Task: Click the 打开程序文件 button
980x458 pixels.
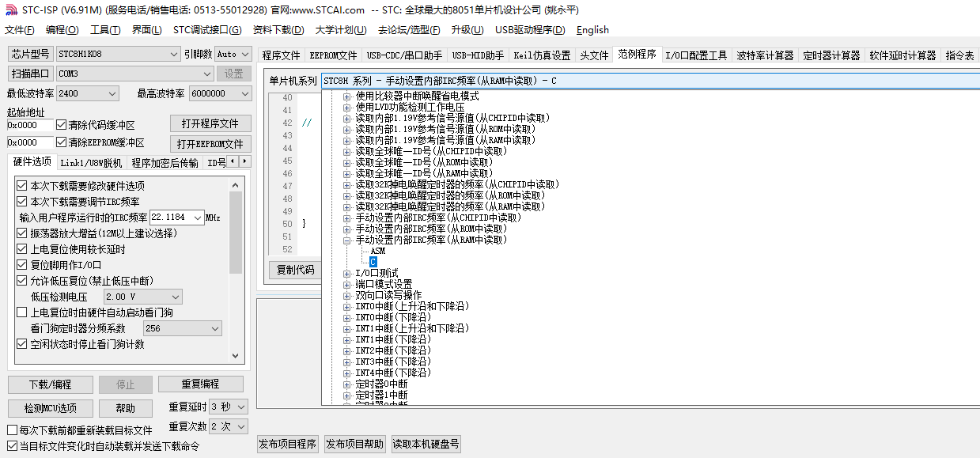Action: tap(210, 124)
